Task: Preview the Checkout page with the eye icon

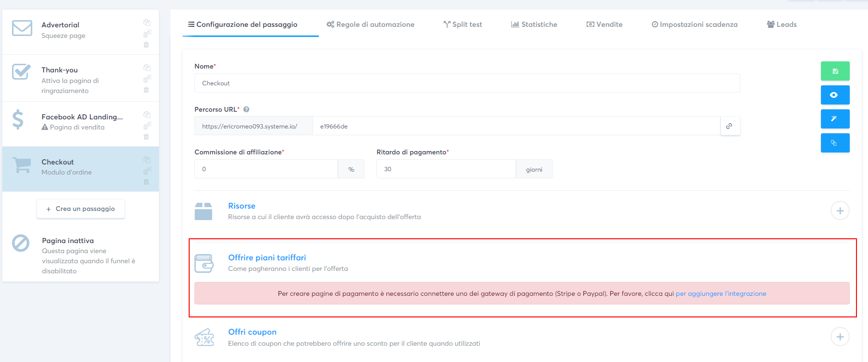Action: click(x=835, y=94)
